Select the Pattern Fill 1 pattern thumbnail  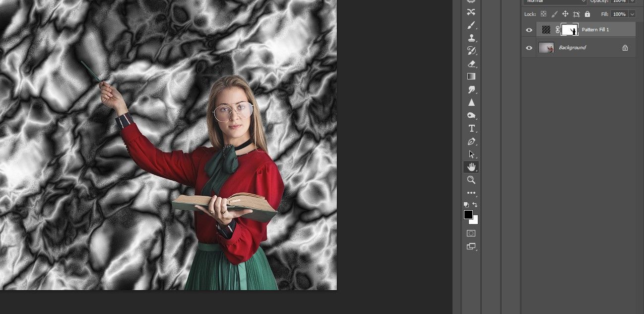click(x=546, y=30)
